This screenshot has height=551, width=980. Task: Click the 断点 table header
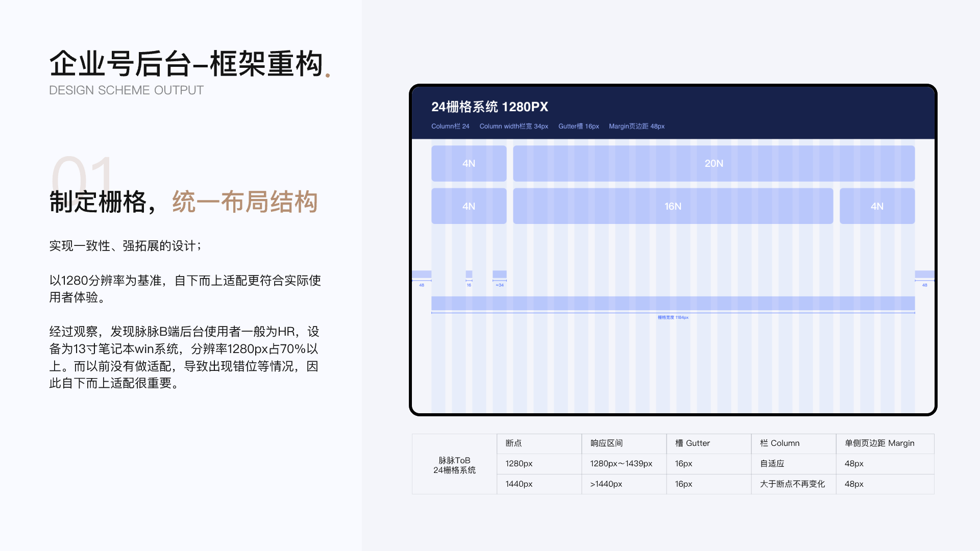pyautogui.click(x=513, y=443)
